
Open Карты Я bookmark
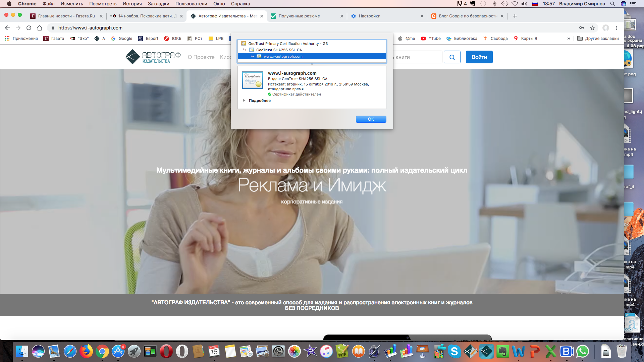[525, 39]
